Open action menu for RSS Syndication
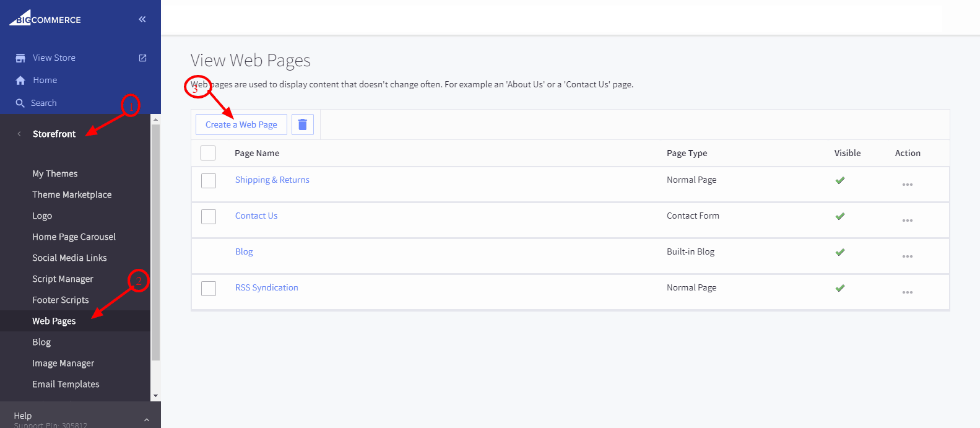 [x=907, y=292]
